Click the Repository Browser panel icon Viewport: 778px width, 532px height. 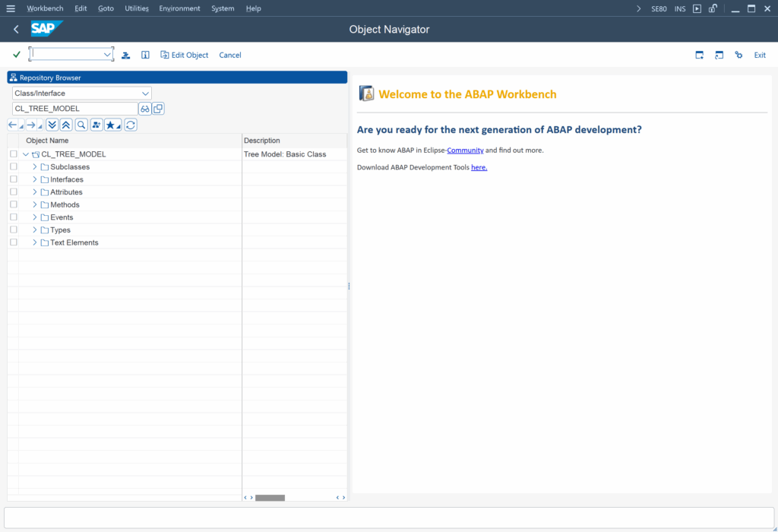[14, 78]
